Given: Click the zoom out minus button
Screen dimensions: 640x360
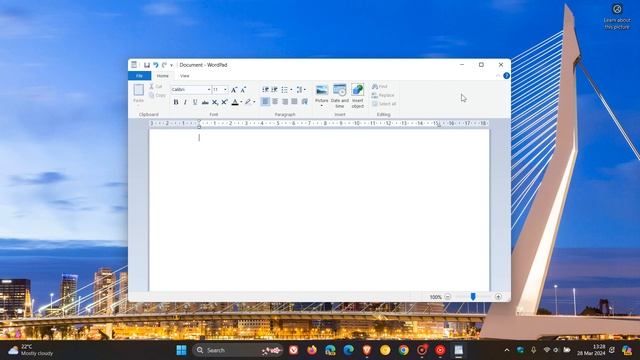Looking at the screenshot, I should [447, 297].
